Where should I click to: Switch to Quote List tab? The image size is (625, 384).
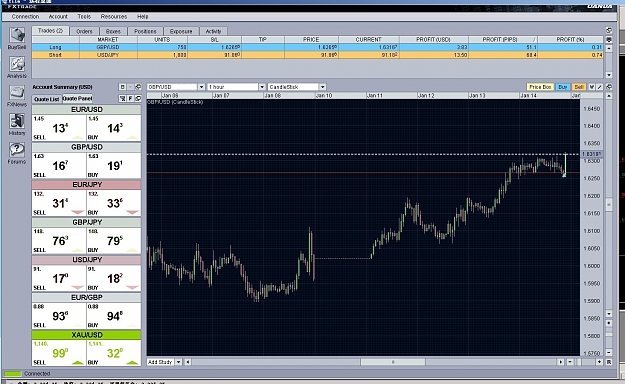pos(47,99)
